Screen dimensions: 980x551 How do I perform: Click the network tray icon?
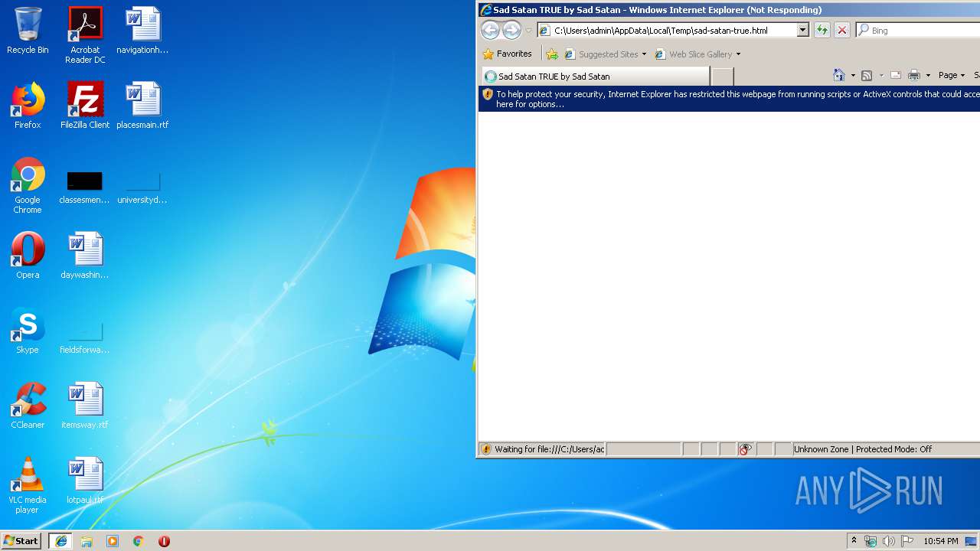point(871,541)
